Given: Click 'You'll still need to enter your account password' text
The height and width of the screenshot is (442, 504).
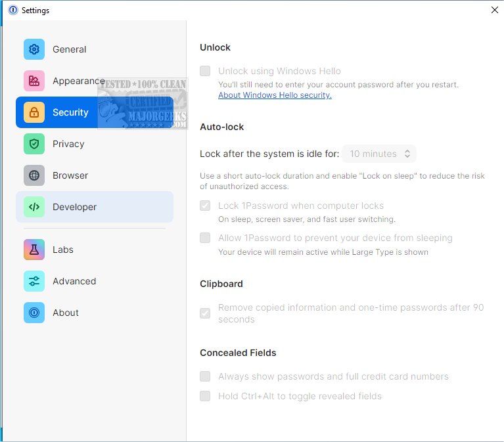Looking at the screenshot, I should click(338, 85).
